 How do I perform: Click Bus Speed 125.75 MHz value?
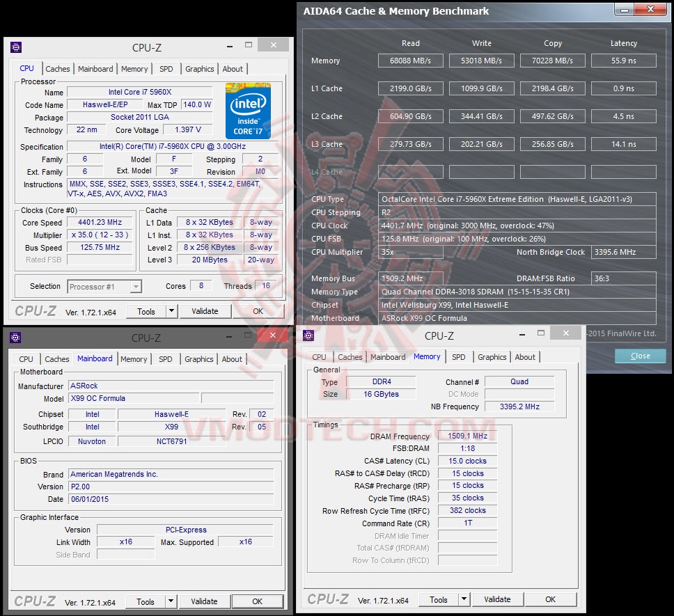coord(100,247)
